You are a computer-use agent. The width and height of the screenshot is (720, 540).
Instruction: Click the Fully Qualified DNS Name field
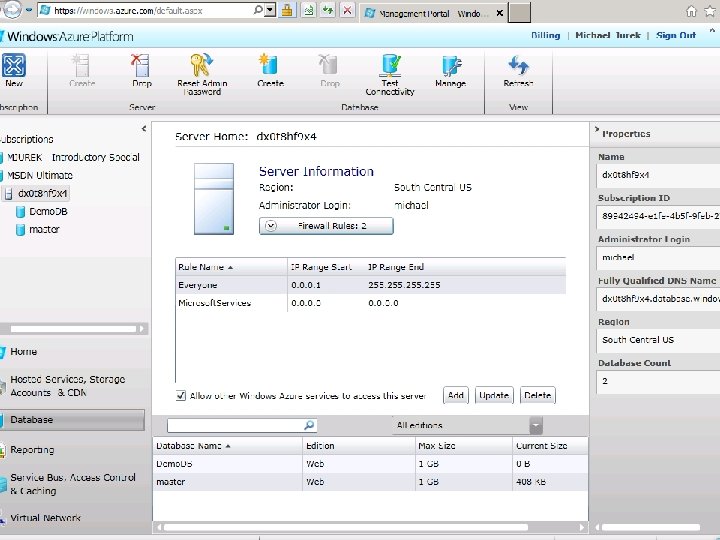(x=658, y=298)
